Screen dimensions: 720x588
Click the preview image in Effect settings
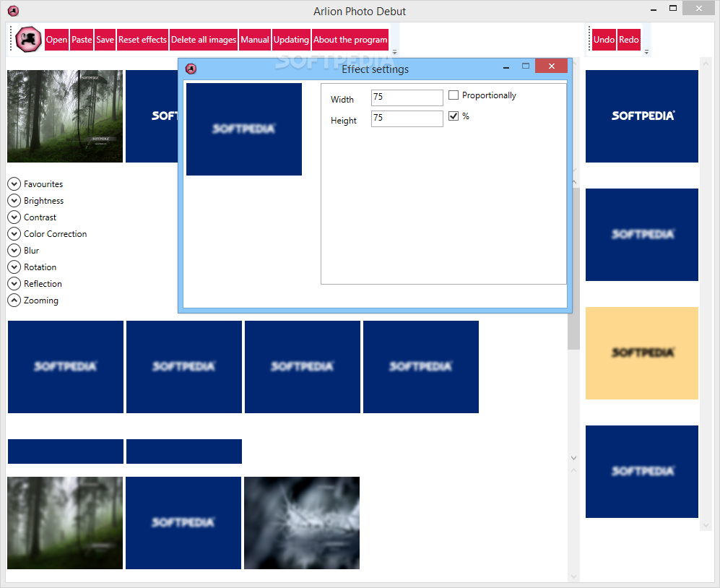(244, 129)
